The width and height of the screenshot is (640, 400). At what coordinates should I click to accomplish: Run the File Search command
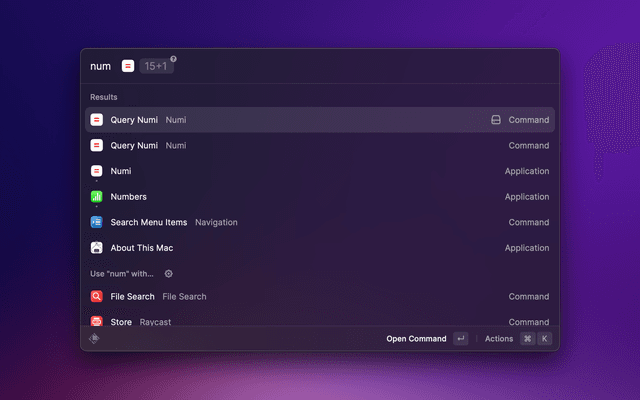point(319,297)
